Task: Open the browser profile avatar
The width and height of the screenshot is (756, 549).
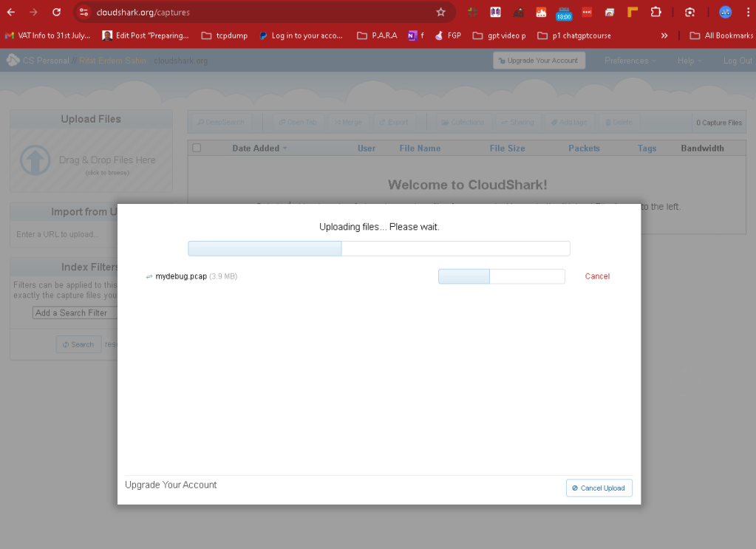Action: pos(725,12)
